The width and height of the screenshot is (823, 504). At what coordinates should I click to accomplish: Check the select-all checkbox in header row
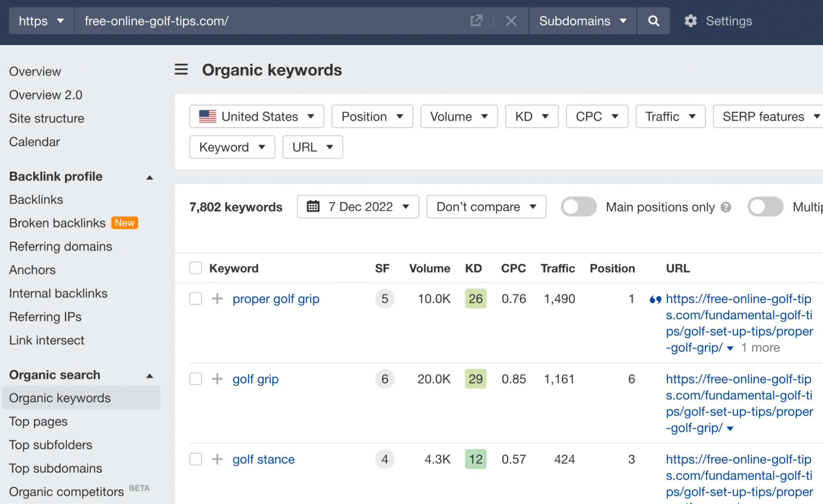pyautogui.click(x=195, y=268)
